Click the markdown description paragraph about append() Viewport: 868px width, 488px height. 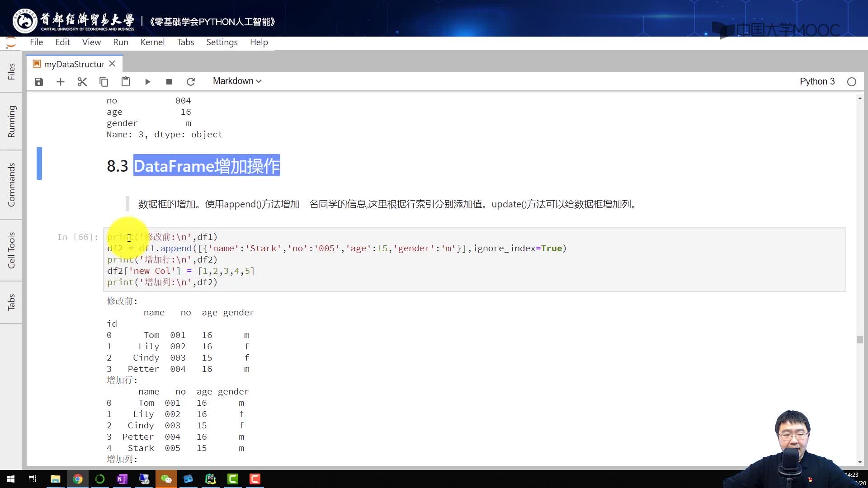388,204
